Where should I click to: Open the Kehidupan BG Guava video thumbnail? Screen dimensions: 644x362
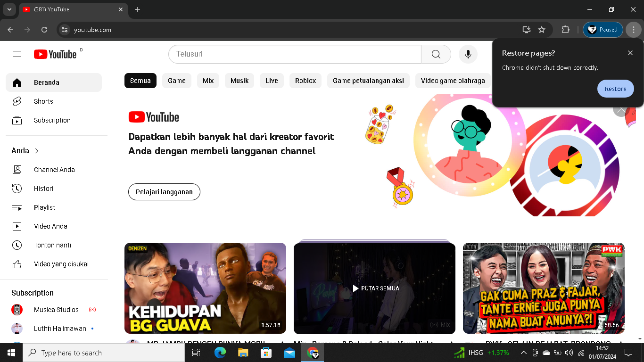click(x=205, y=288)
